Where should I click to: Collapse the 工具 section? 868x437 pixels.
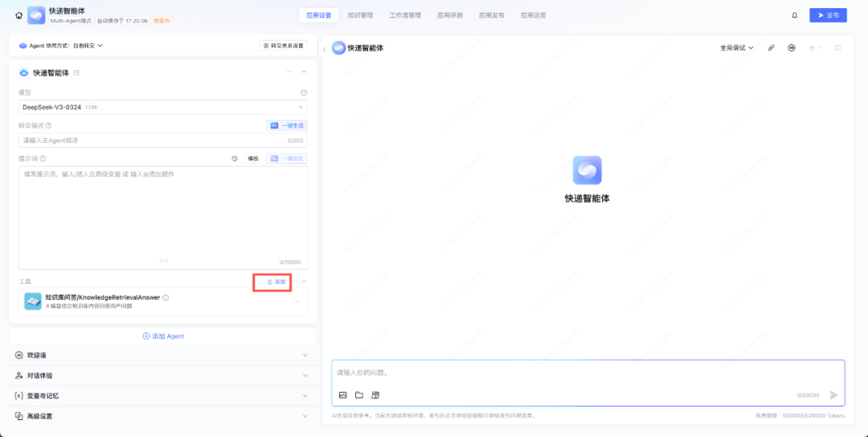(304, 282)
